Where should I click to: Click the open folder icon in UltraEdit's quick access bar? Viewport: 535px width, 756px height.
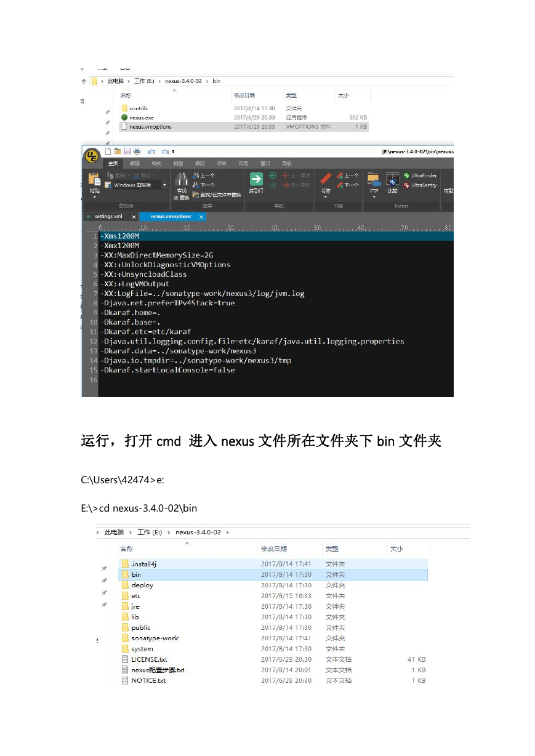pos(118,151)
